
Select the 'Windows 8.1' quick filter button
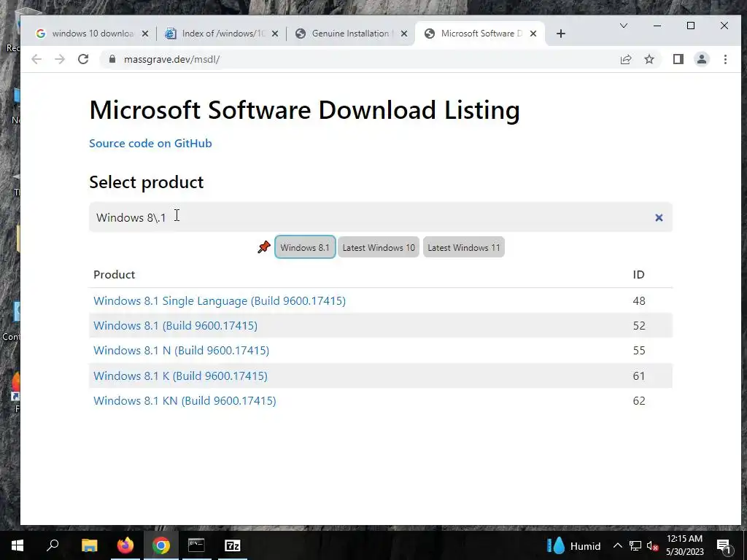pyautogui.click(x=305, y=247)
